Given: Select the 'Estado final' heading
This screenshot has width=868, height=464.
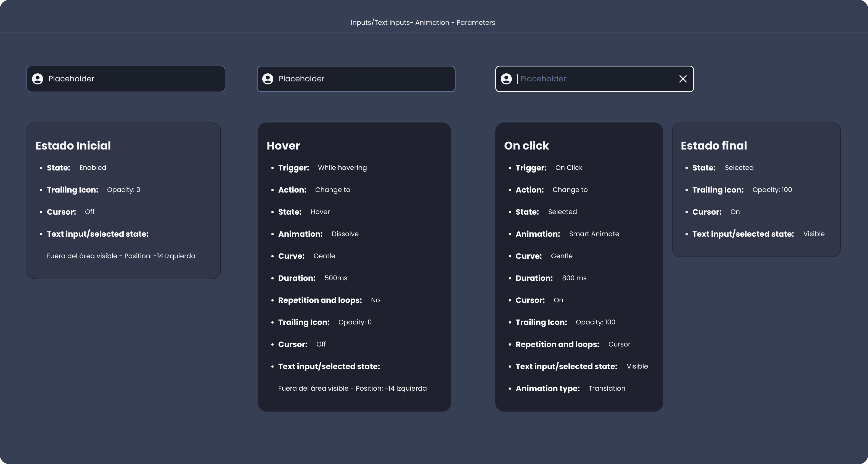Looking at the screenshot, I should 714,145.
